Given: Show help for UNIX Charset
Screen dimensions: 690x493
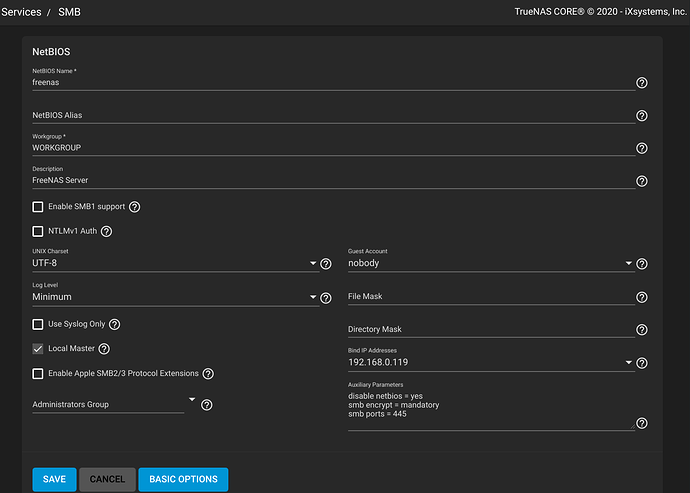Looking at the screenshot, I should (326, 264).
